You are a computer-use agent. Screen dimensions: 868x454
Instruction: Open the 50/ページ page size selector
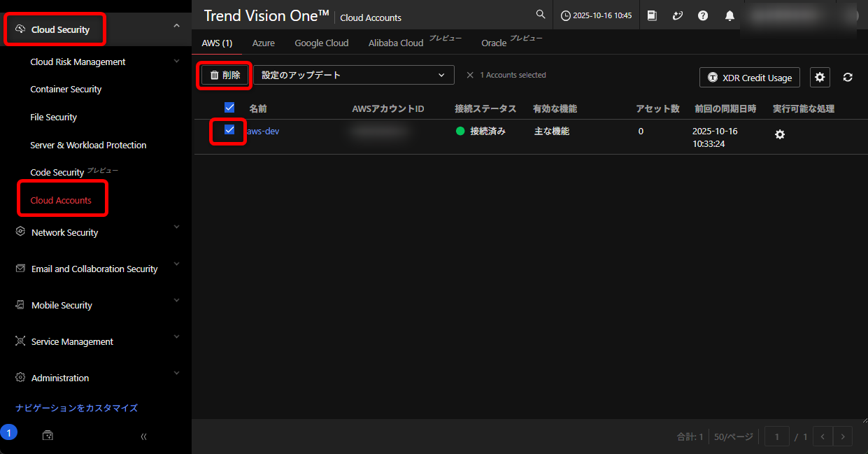click(x=734, y=437)
